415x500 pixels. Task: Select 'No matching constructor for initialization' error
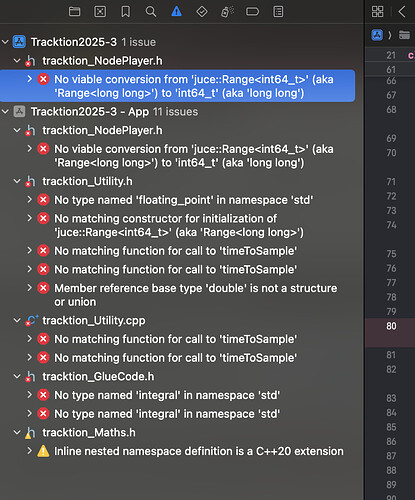[x=179, y=225]
